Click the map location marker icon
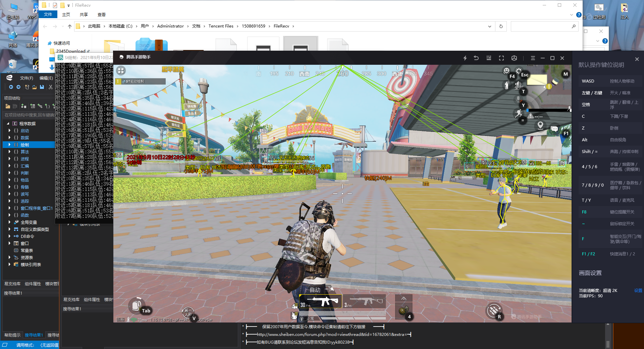Image resolution: width=644 pixels, height=349 pixels. [x=540, y=126]
